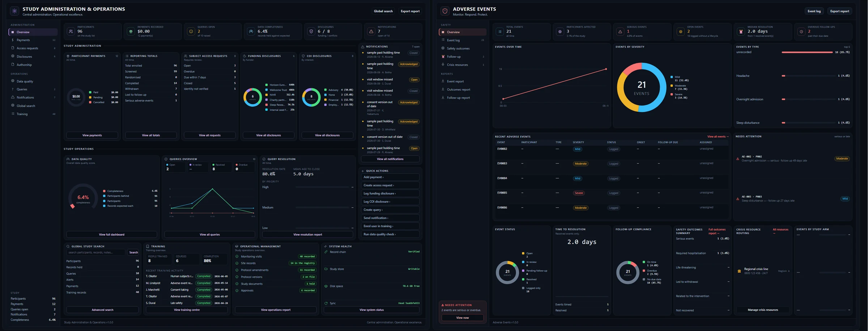Click the Add payment quick action
Screen dimensions: 868x331
click(x=390, y=177)
